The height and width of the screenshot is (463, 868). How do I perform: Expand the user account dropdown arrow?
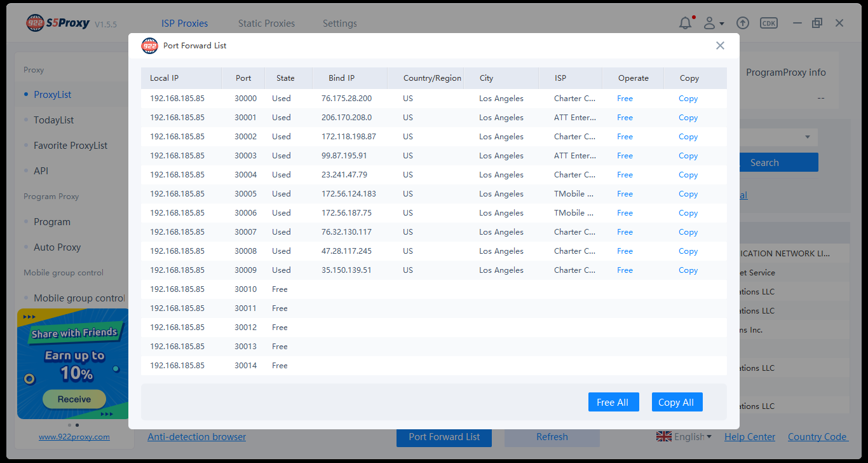721,24
